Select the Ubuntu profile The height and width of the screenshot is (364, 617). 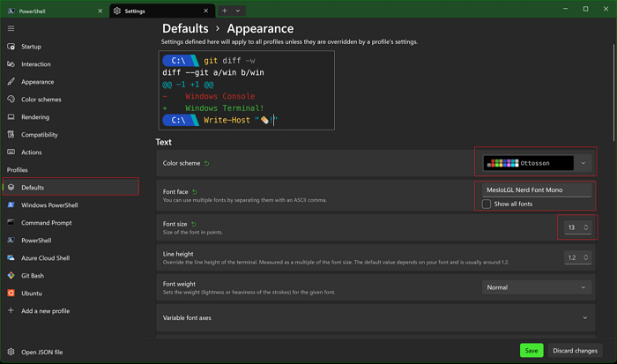pyautogui.click(x=71, y=293)
